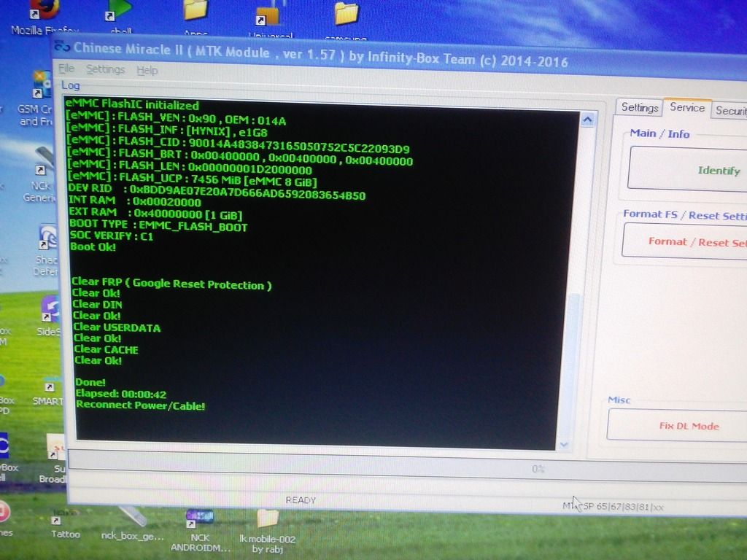This screenshot has height=560, width=747.
Task: Click the Chinese Miracle II title bar icon
Action: pyautogui.click(x=63, y=48)
